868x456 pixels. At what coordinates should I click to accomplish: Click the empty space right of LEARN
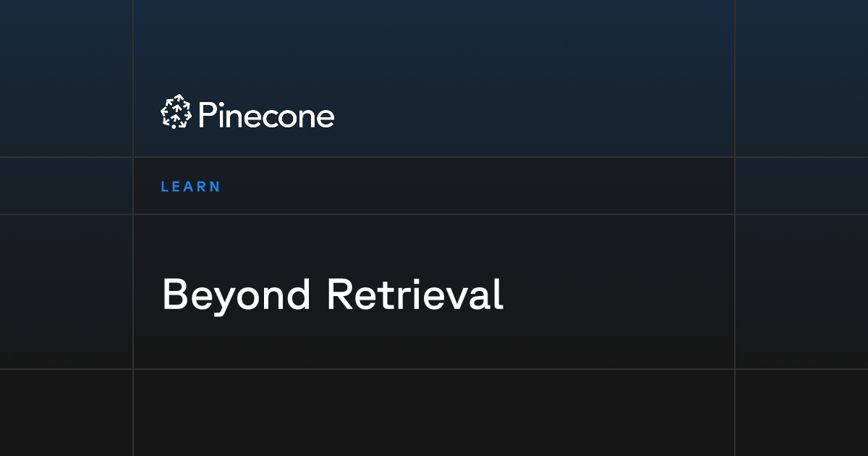pos(477,186)
